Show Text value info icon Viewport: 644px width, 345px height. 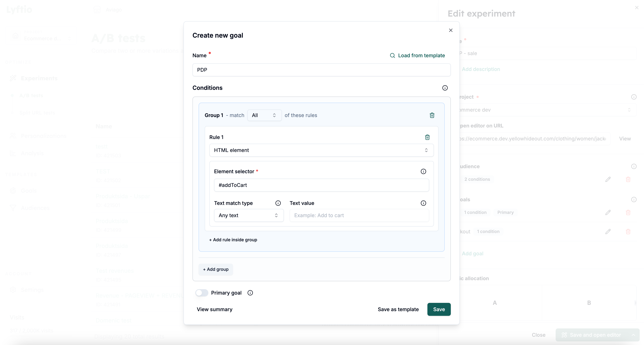click(423, 203)
